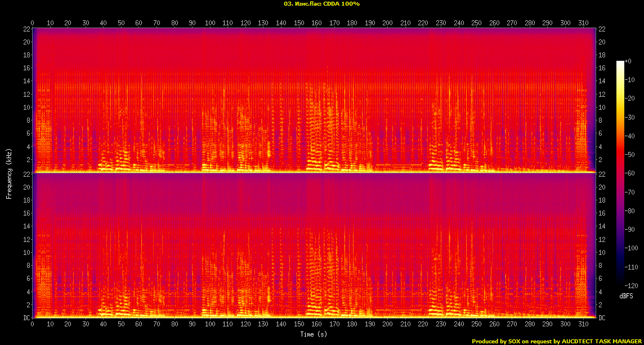The height and width of the screenshot is (345, 644).
Task: Select the 100 s mark on bottom time axis
Action: click(210, 325)
